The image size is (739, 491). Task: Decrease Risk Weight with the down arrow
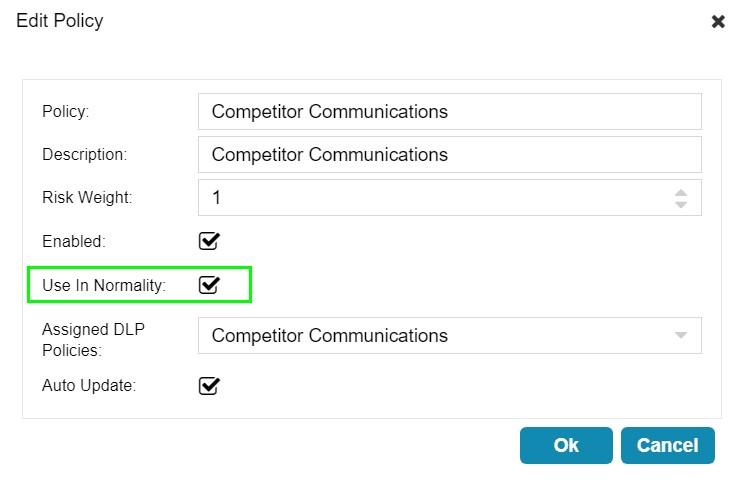681,205
